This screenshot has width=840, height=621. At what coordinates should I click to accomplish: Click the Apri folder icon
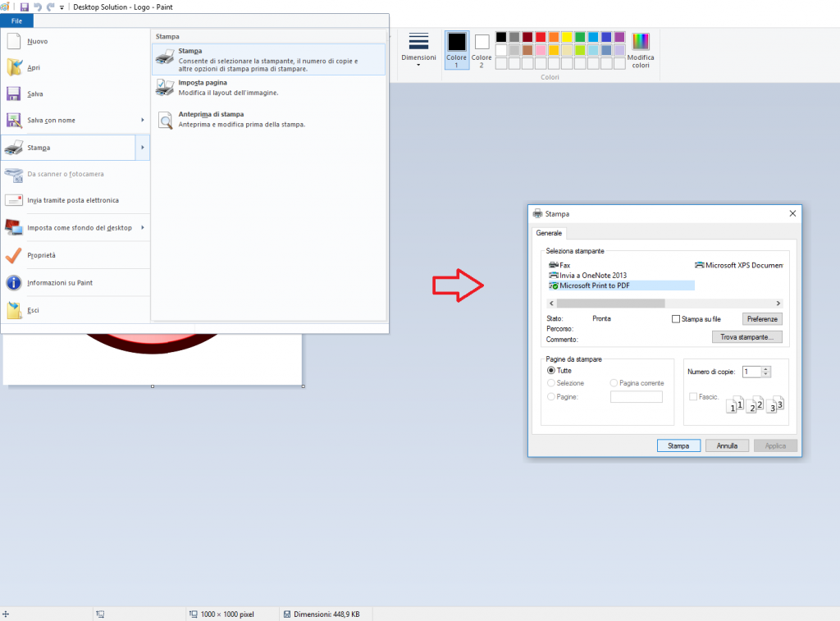pos(14,67)
